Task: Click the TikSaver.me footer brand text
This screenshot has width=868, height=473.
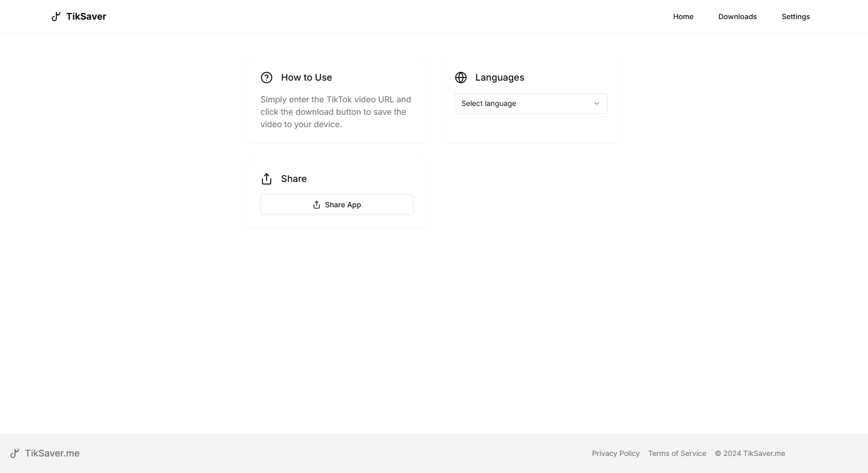Action: coord(52,453)
